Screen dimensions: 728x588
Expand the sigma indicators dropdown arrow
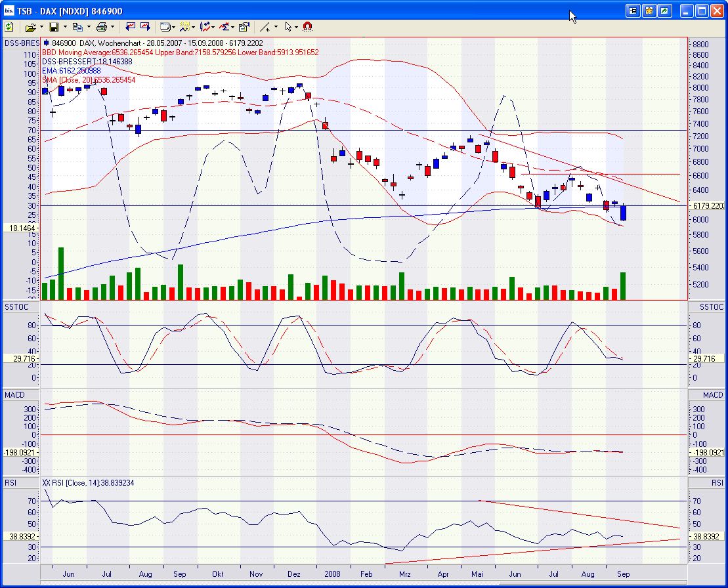coord(232,27)
